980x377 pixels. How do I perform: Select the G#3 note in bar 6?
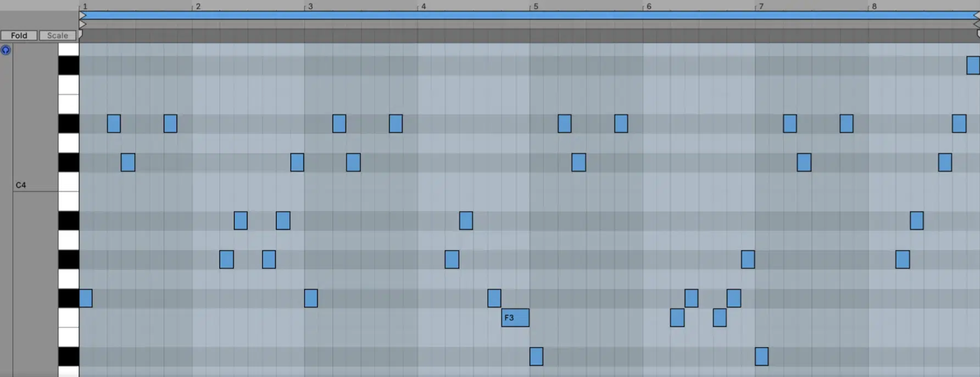[748, 259]
